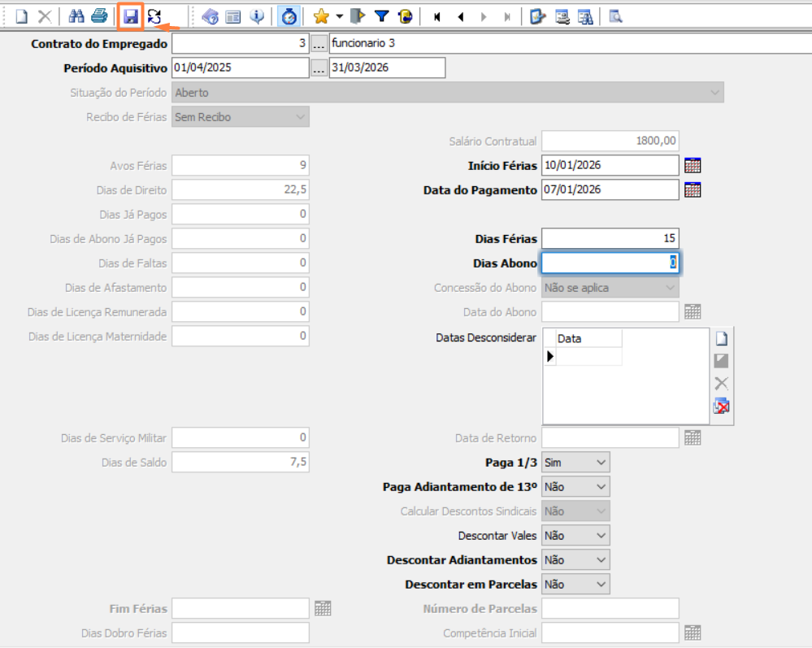Open calendar picker for Data do Pagamento
The width and height of the screenshot is (812, 648).
(x=693, y=190)
